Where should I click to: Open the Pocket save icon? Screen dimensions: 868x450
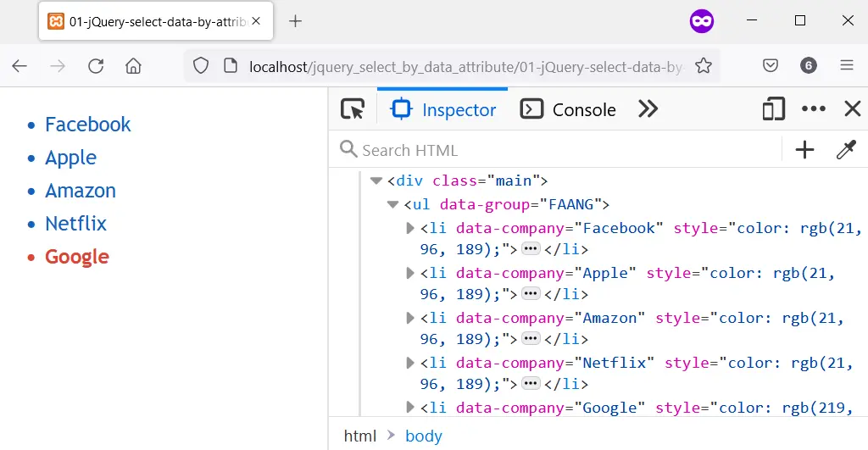pyautogui.click(x=771, y=66)
